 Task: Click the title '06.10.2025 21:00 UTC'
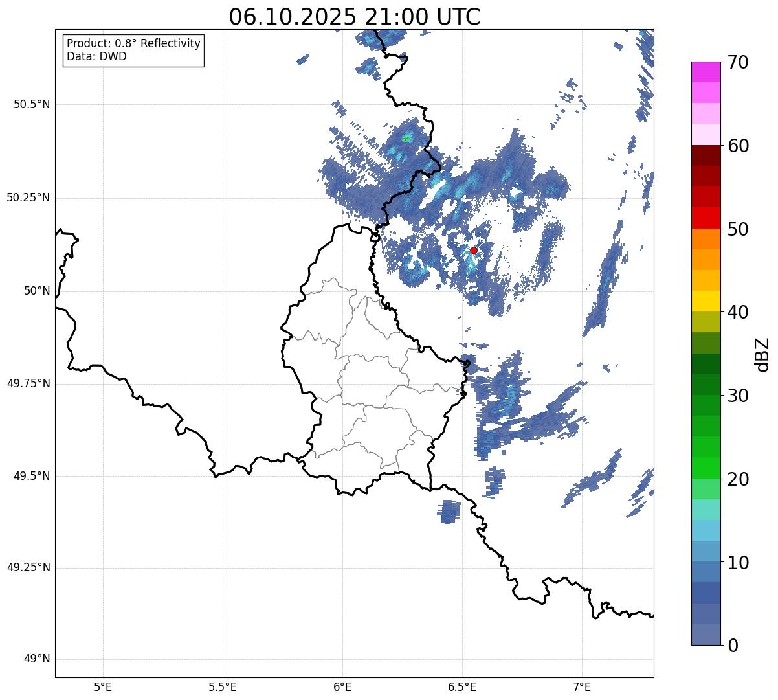(x=355, y=17)
